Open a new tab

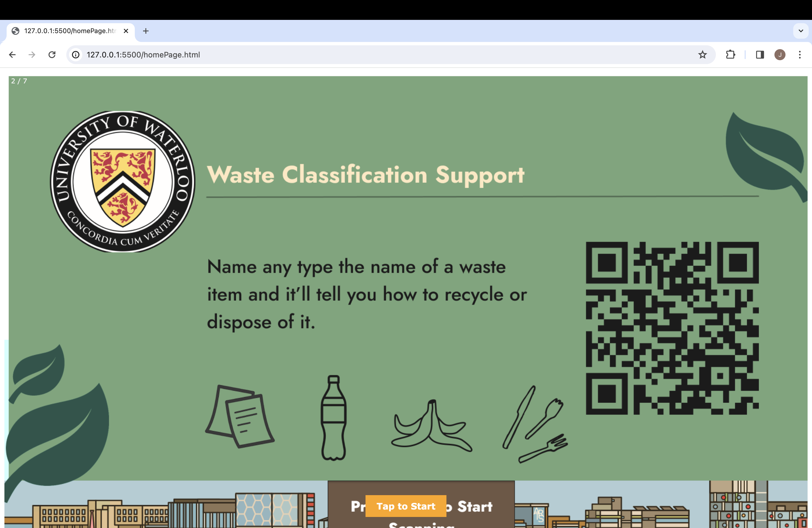point(146,31)
